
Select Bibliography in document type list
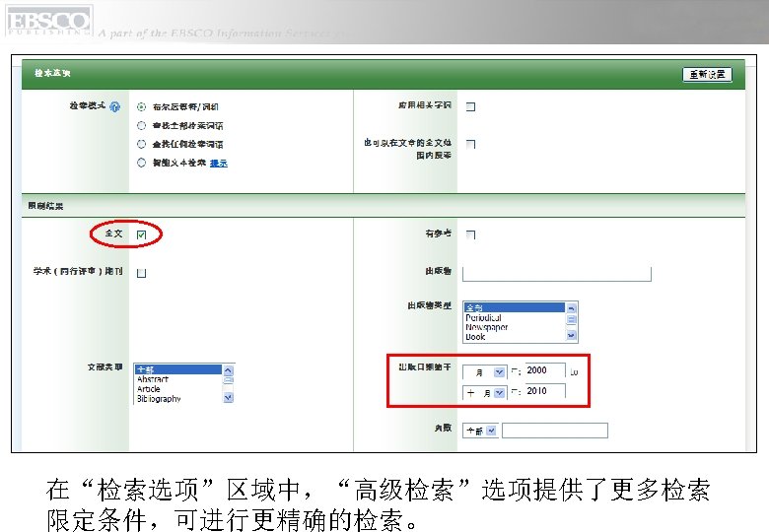(x=159, y=399)
